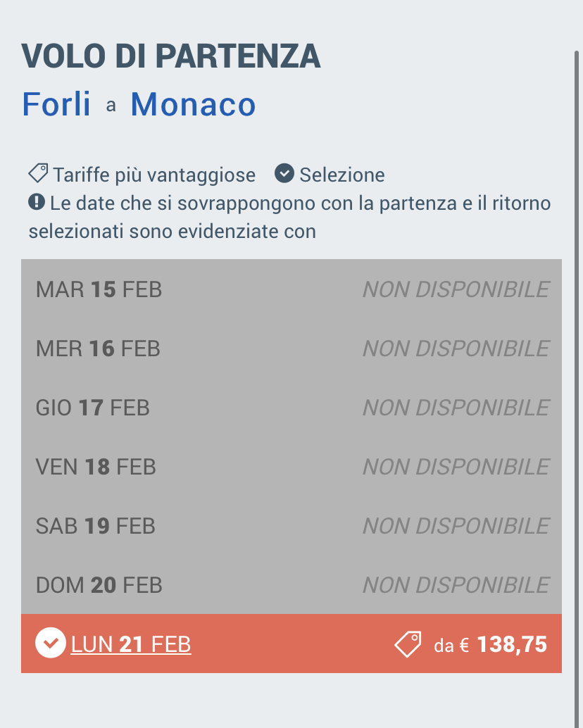Click the VOLO DI PARTENZA heading
583x728 pixels.
coord(171,57)
